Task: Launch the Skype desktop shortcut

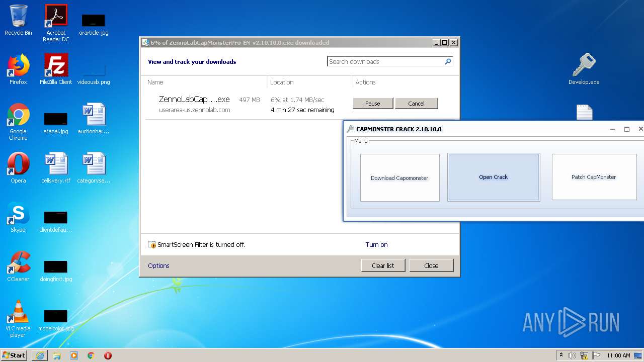Action: (18, 217)
